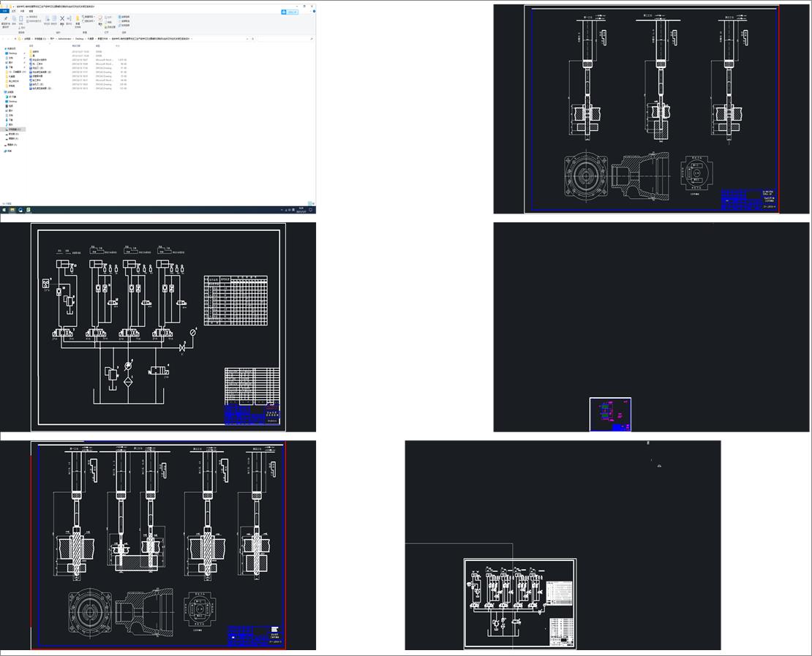Select pinned Desktop under Quick access

pos(12,53)
